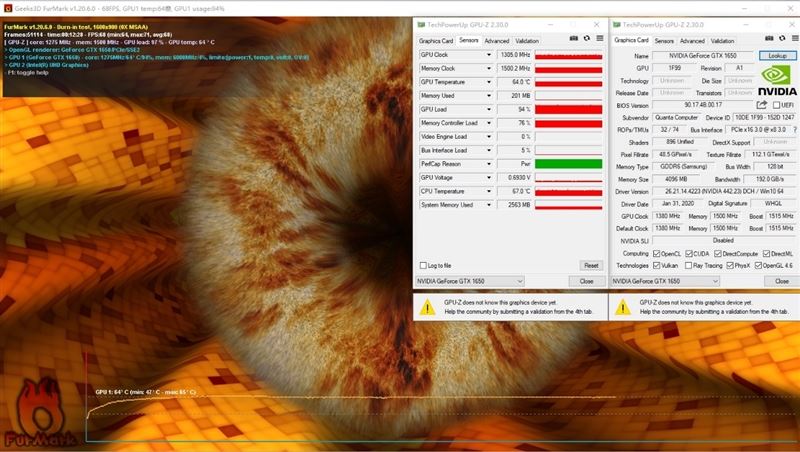Click the screenshot camera icon in the Graphics Card window

click(x=769, y=38)
